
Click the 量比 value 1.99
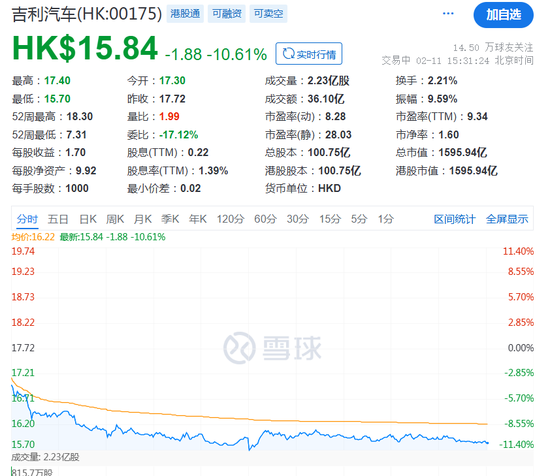click(x=169, y=116)
